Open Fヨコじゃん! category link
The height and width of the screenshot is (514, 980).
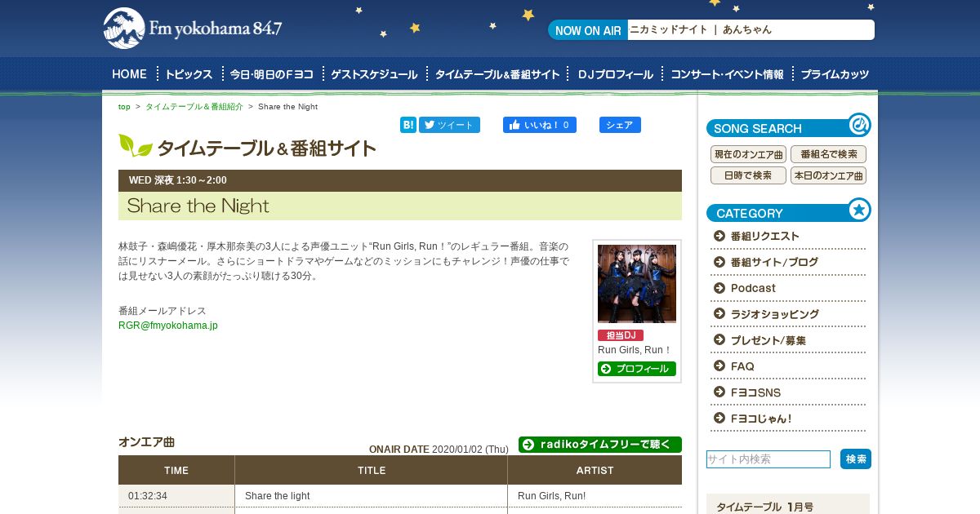(x=761, y=419)
